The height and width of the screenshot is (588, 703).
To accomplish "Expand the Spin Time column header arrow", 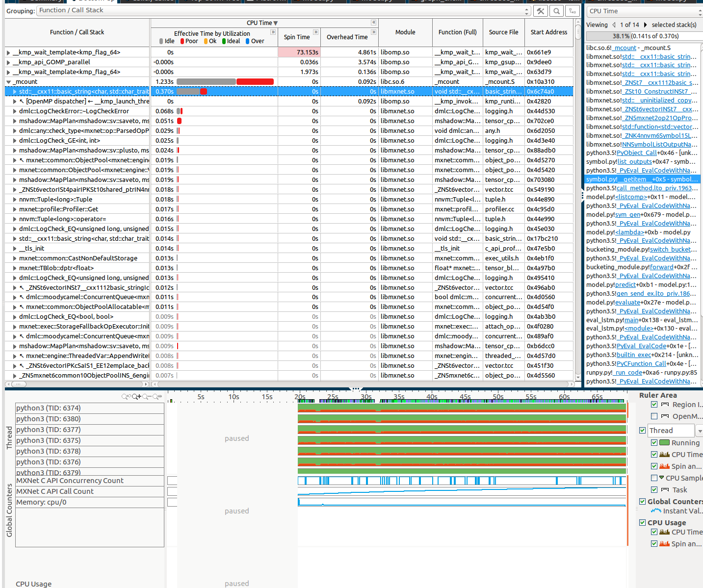I will pos(315,32).
